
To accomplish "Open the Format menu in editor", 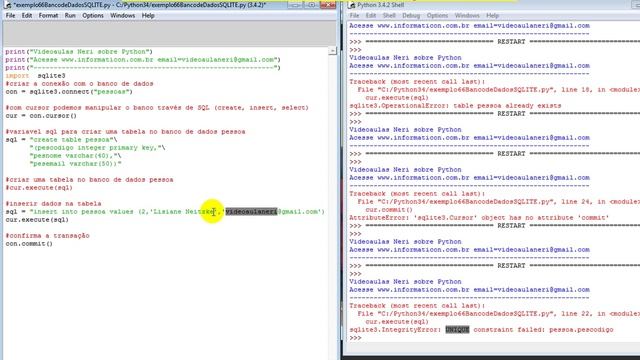I will coord(48,16).
